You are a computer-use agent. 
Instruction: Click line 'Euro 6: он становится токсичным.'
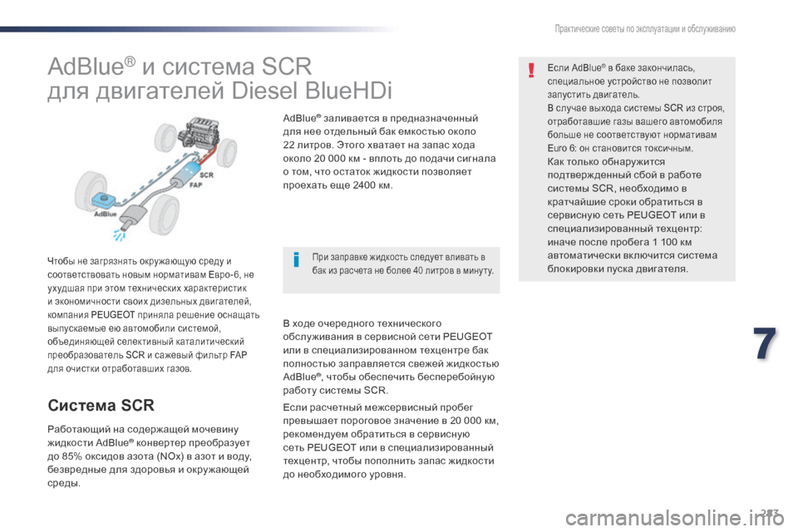coord(620,148)
